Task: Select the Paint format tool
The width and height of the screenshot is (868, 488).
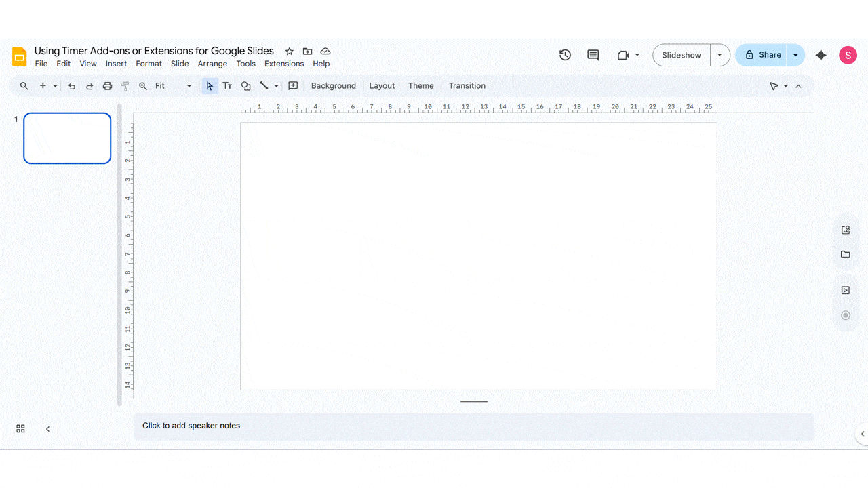Action: (124, 86)
